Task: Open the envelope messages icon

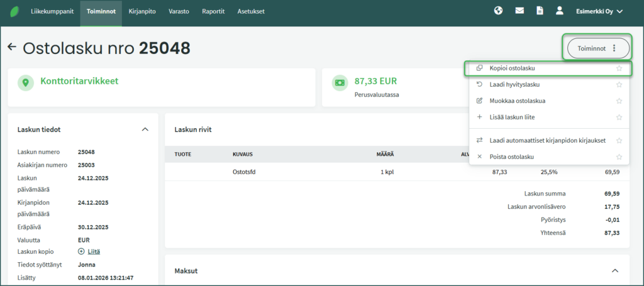Action: click(519, 11)
